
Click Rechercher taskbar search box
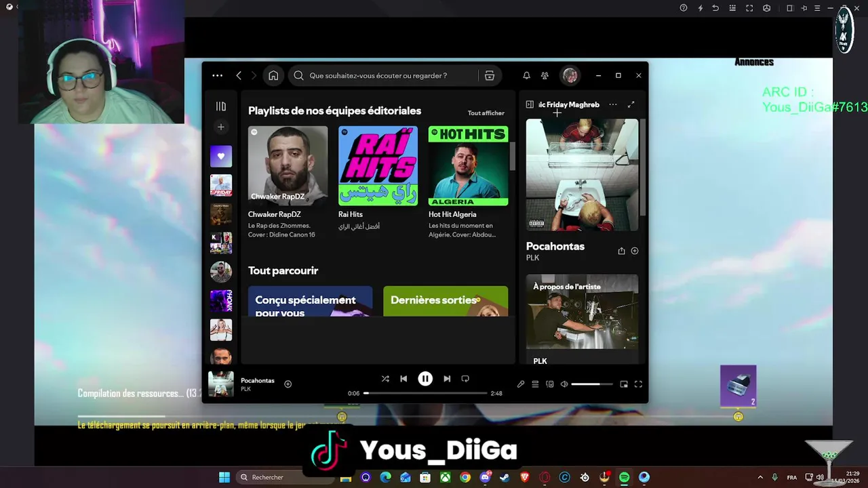(285, 477)
